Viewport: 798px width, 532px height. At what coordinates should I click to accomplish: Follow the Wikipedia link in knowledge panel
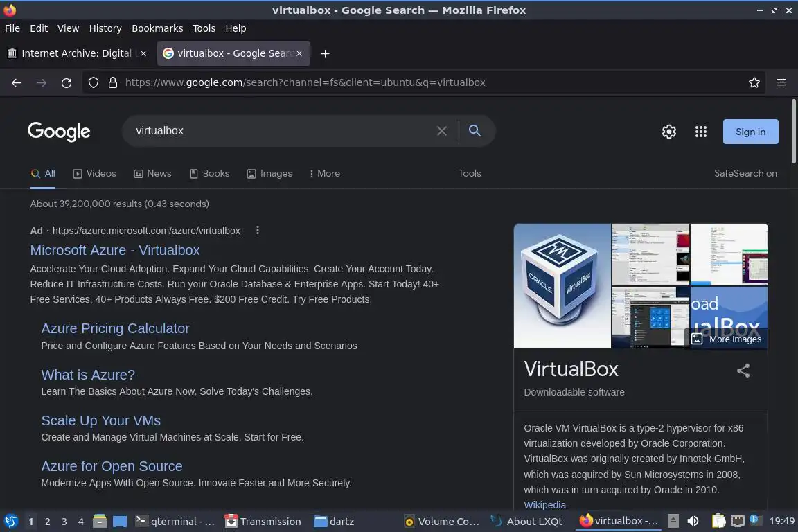point(545,505)
